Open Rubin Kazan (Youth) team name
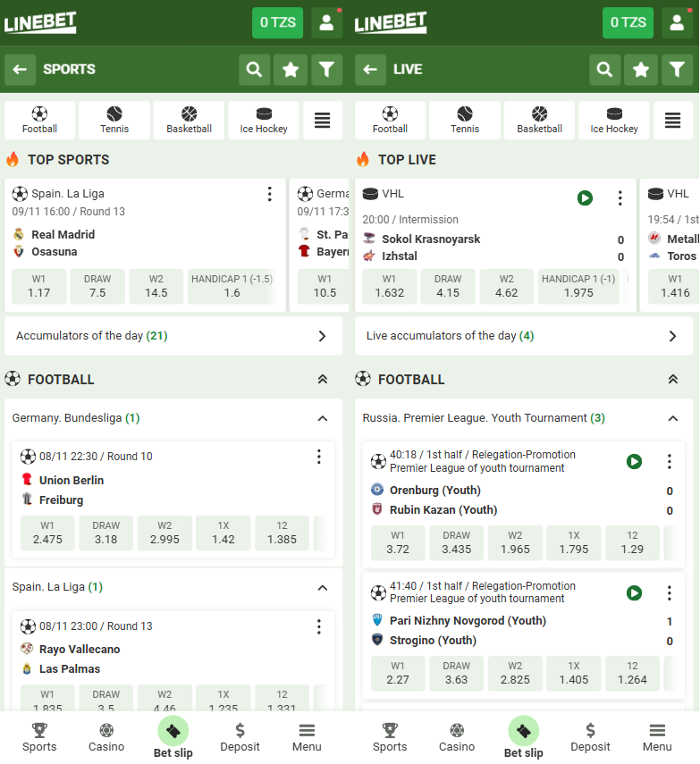 [x=443, y=510]
